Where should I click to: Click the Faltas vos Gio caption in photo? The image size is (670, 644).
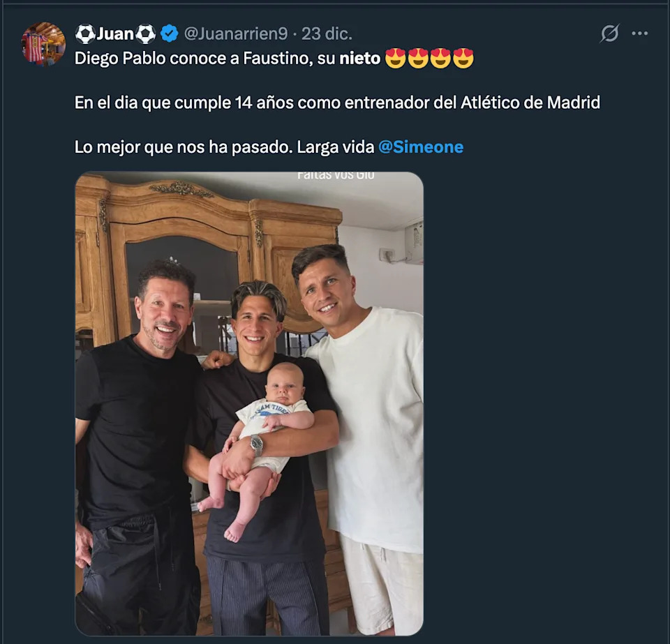click(336, 175)
